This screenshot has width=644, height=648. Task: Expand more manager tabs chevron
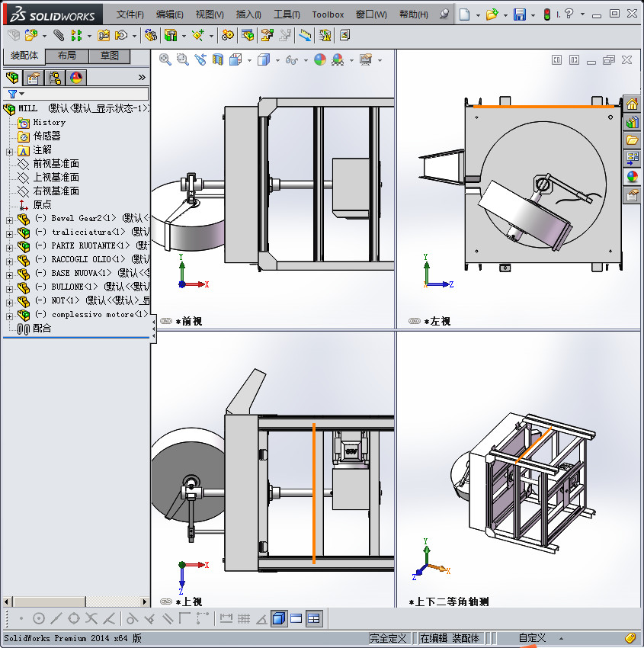(x=142, y=77)
